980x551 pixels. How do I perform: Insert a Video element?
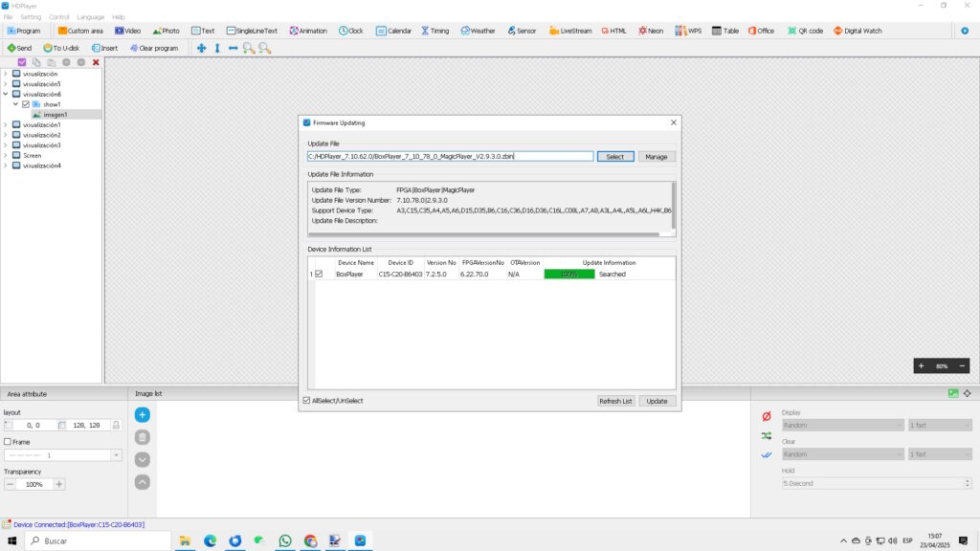point(127,31)
